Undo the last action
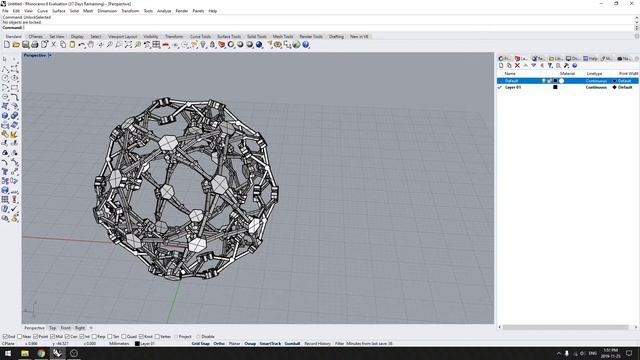 click(82, 45)
